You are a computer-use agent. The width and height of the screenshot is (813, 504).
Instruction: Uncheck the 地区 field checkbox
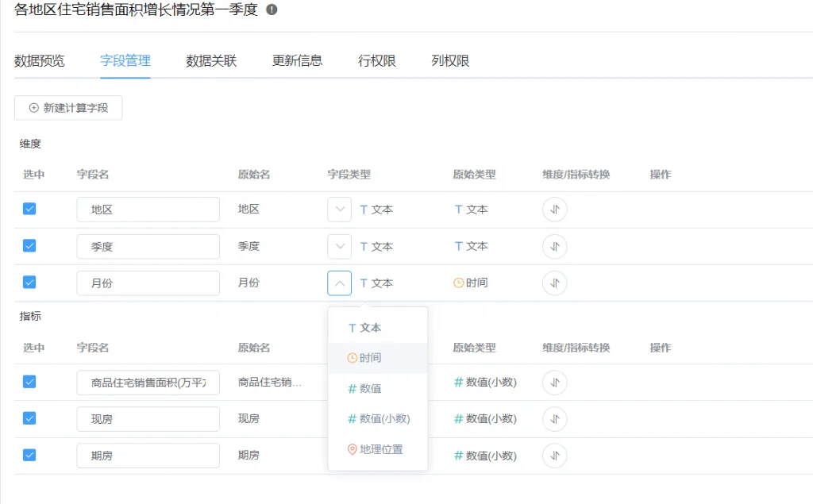click(x=29, y=209)
